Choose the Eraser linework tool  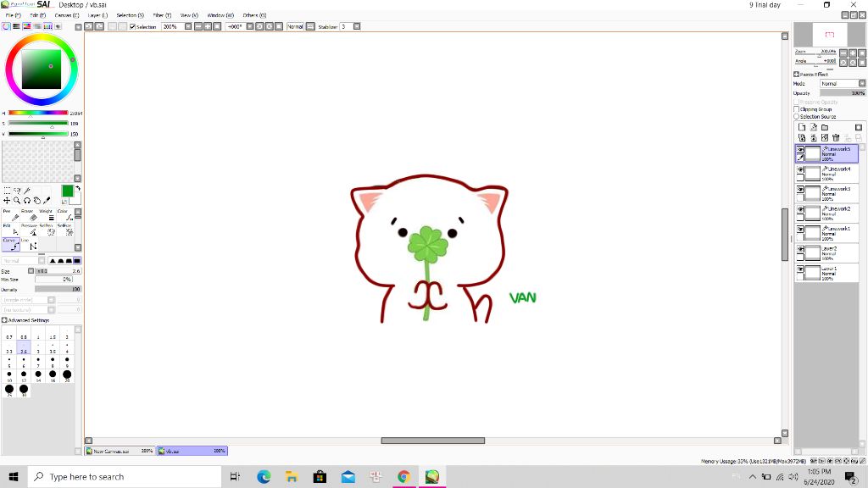point(29,214)
